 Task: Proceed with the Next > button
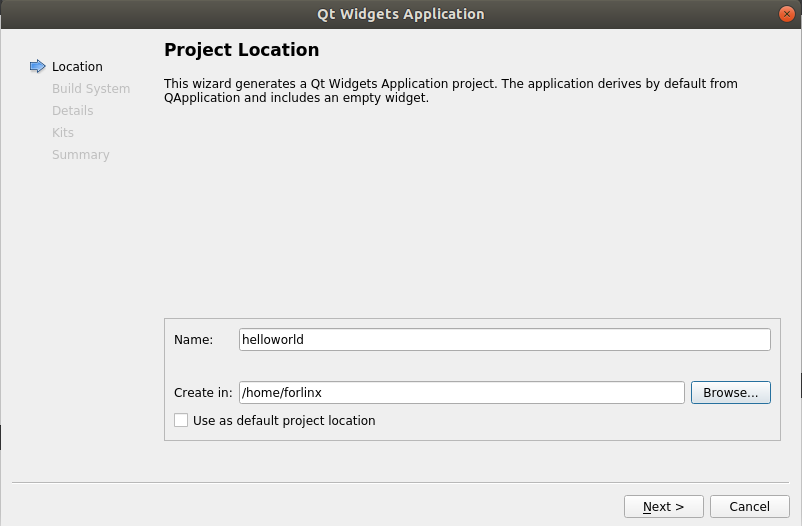click(x=663, y=507)
